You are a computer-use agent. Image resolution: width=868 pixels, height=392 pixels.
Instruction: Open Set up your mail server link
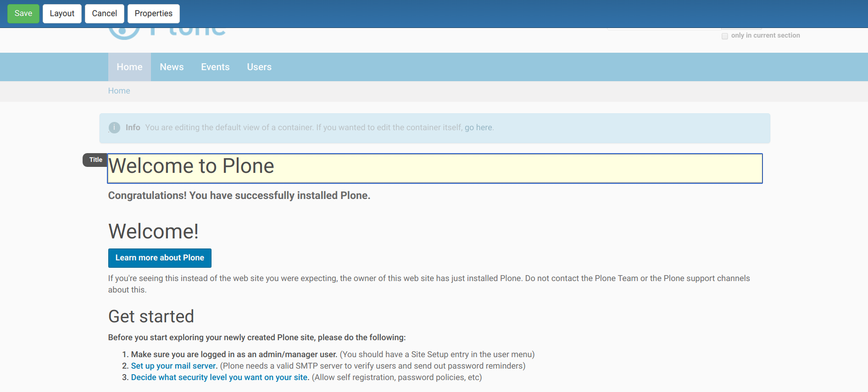point(174,366)
